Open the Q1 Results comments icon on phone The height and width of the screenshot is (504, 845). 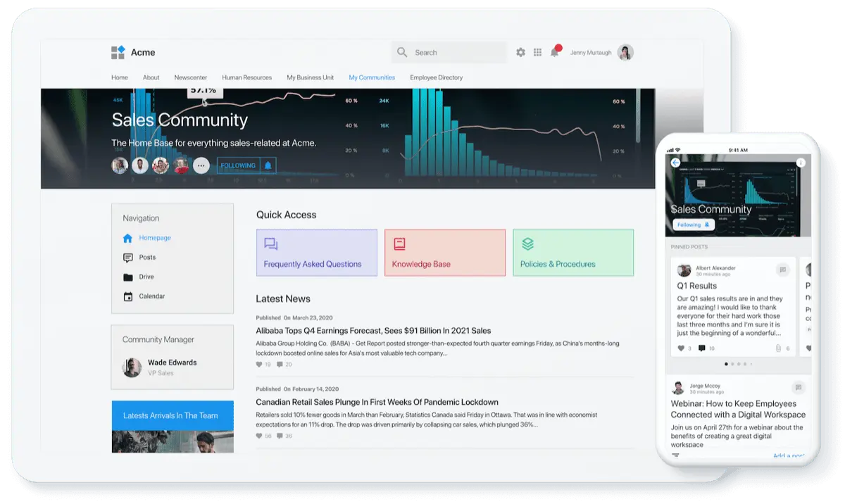click(x=701, y=348)
